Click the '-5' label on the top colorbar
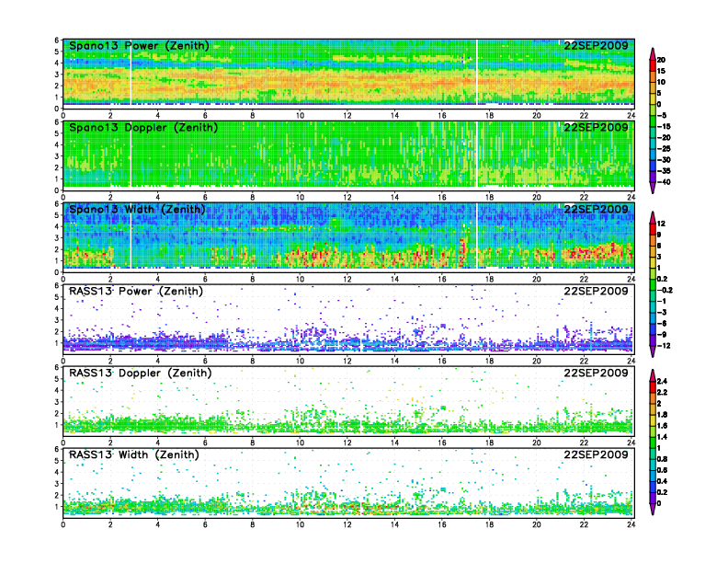 (662, 115)
